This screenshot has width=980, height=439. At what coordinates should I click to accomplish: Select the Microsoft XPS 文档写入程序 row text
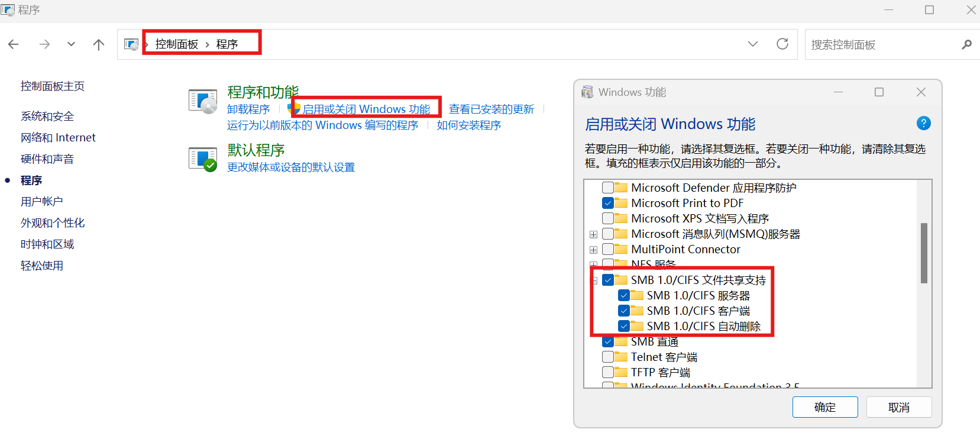(x=700, y=219)
